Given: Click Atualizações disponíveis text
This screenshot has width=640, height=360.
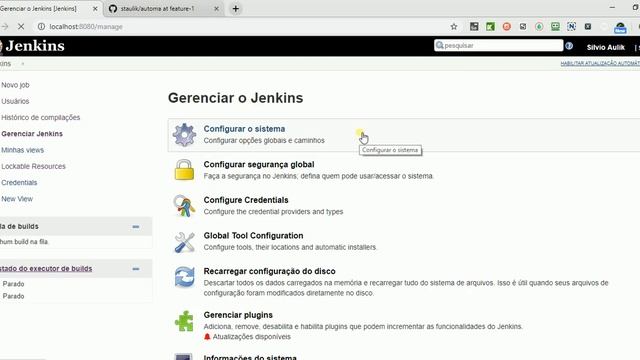Looking at the screenshot, I should [251, 337].
